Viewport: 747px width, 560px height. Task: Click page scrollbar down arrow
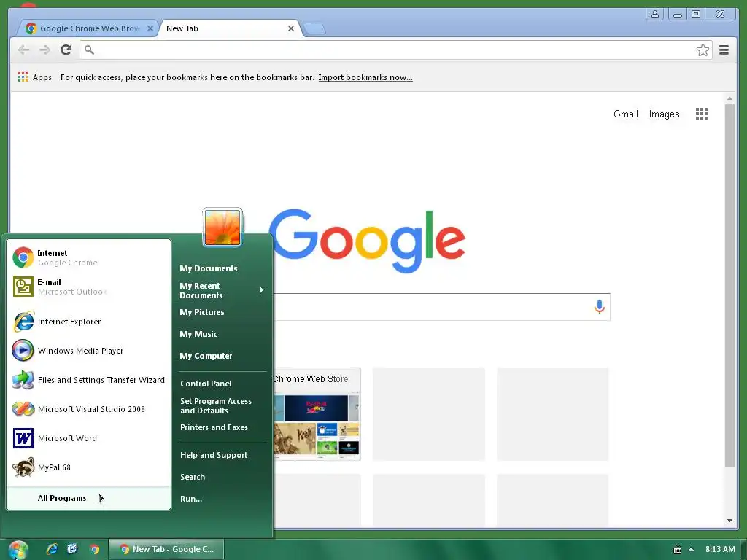coord(729,521)
